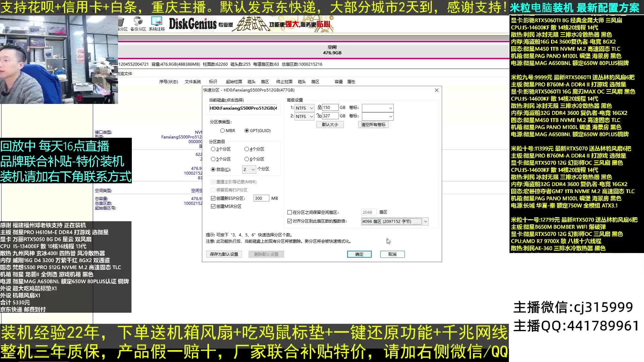Open partition 1 NTFS file system dropdown

pyautogui.click(x=304, y=108)
